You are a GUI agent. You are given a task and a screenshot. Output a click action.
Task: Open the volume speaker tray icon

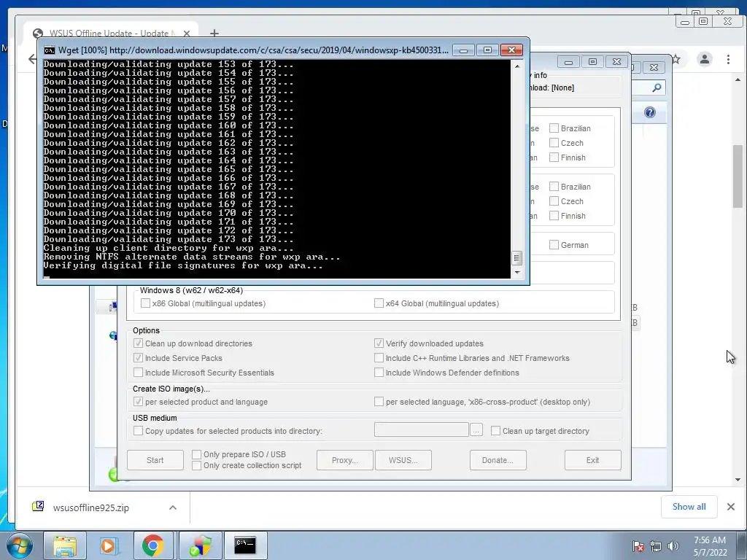tap(673, 546)
